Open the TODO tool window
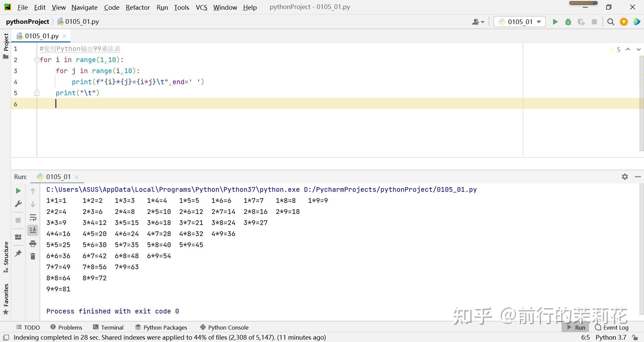The image size is (644, 342). tap(28, 328)
